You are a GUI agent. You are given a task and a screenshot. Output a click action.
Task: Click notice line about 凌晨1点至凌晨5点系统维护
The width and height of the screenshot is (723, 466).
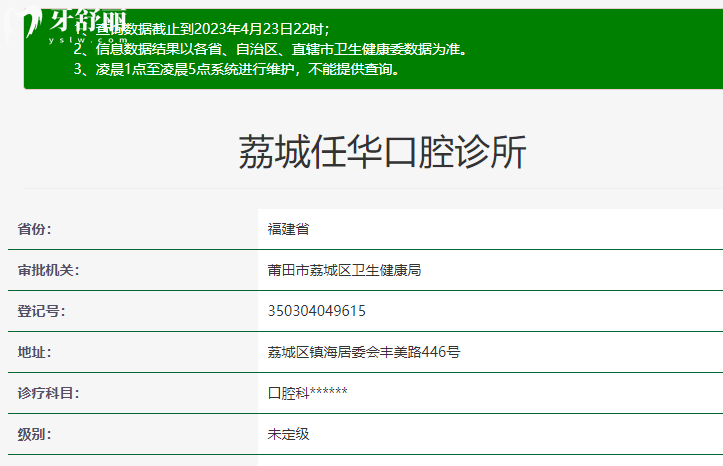click(x=237, y=69)
